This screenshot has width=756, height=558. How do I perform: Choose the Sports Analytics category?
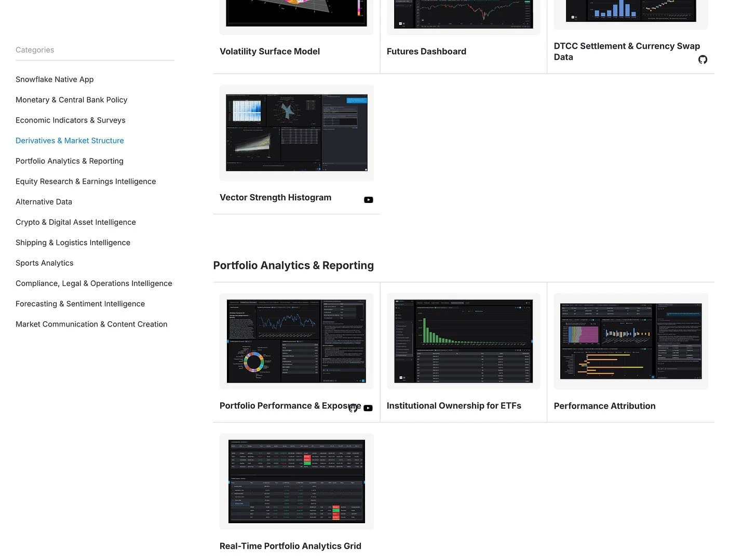coord(44,263)
